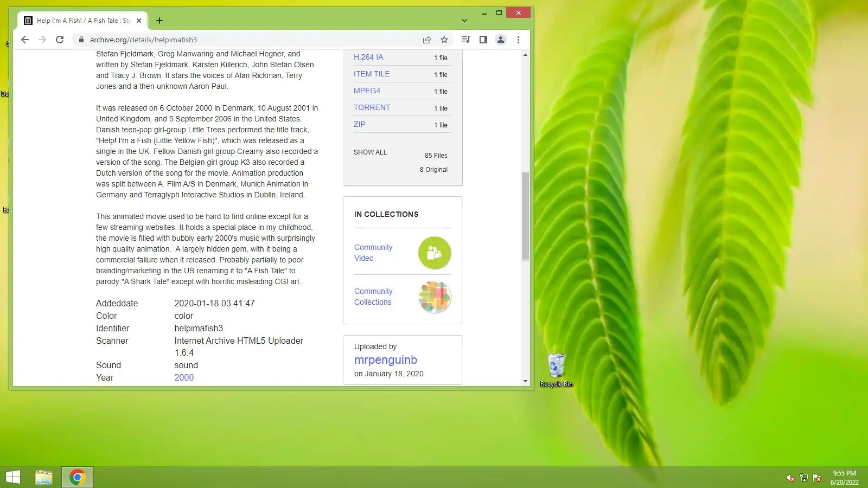
Task: Open H.264 IA download option
Action: pyautogui.click(x=368, y=57)
